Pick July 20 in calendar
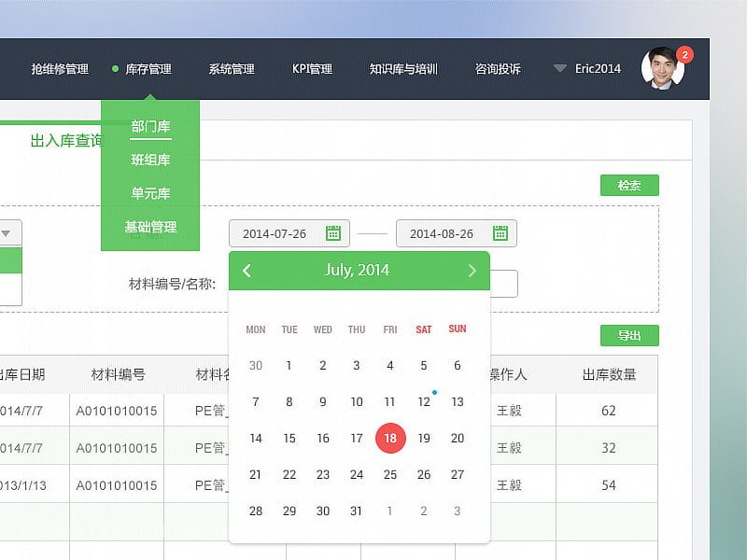The image size is (747, 560). point(458,438)
